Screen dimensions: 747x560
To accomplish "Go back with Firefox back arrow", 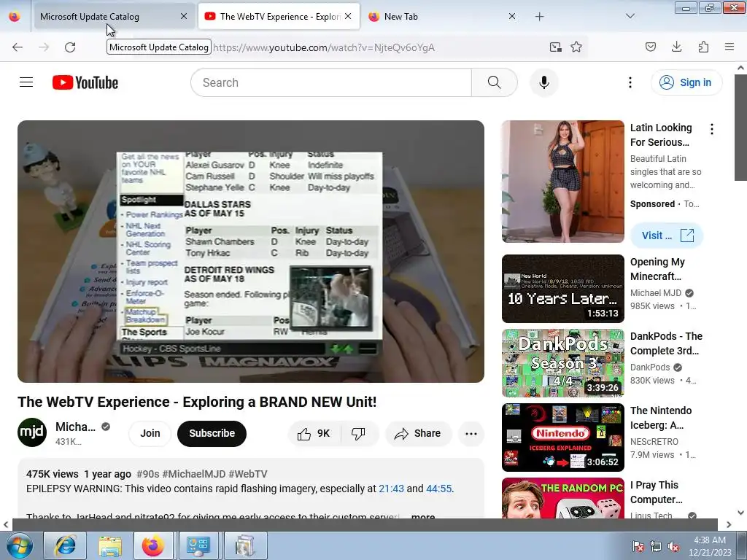I will (x=18, y=47).
